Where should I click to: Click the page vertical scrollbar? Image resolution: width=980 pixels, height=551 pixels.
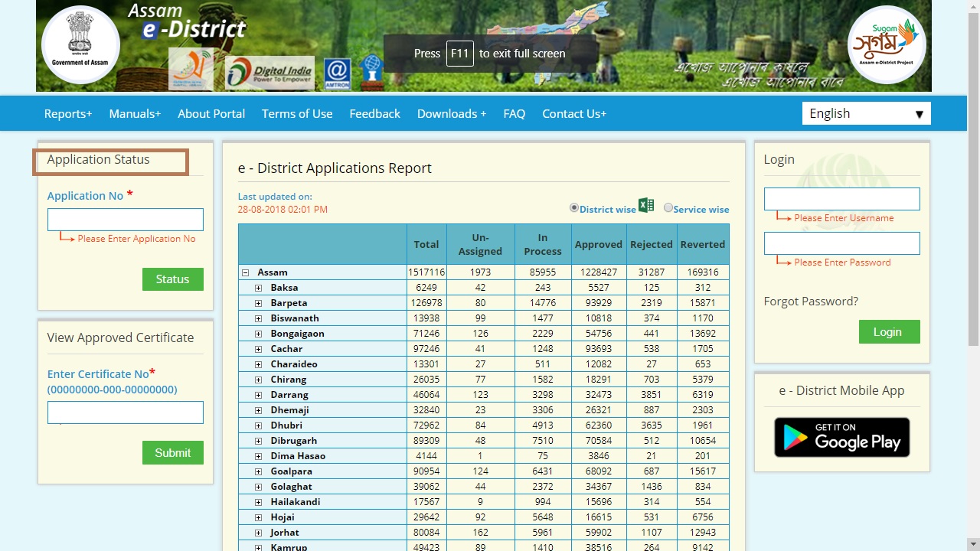point(973,230)
